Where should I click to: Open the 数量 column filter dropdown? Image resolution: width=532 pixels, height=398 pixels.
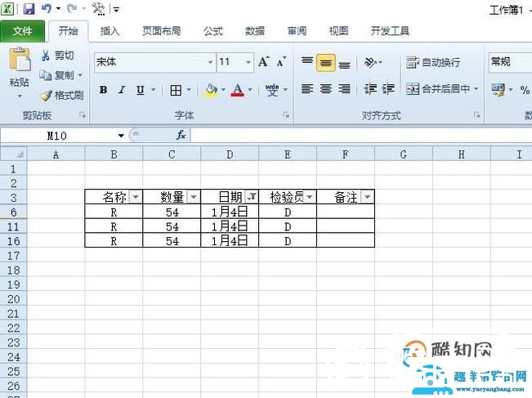coord(194,197)
